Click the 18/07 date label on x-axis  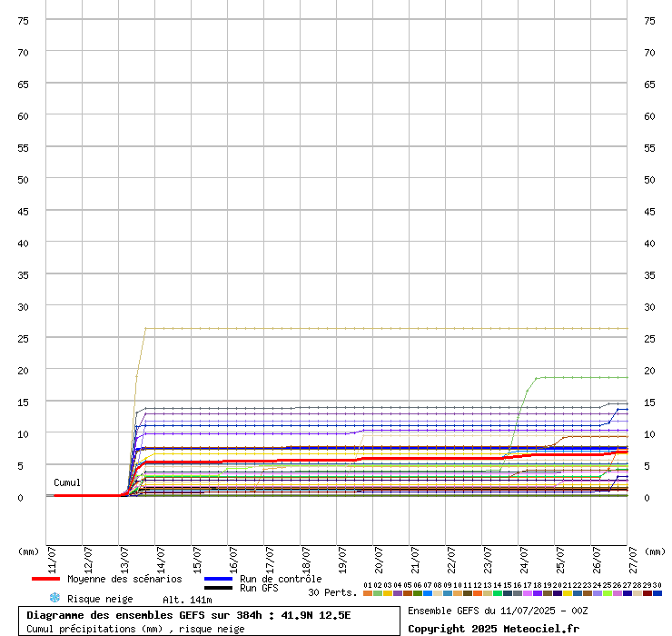click(306, 560)
